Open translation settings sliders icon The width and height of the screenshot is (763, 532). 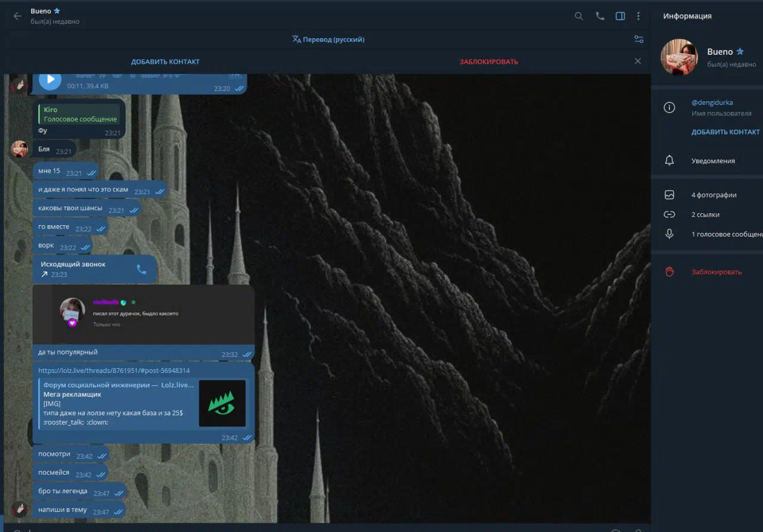tap(638, 39)
